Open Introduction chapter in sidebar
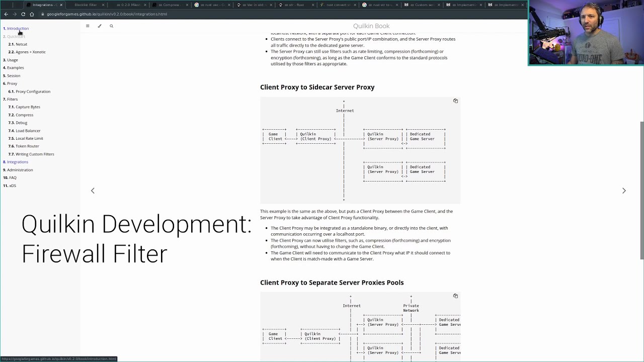 point(16,29)
